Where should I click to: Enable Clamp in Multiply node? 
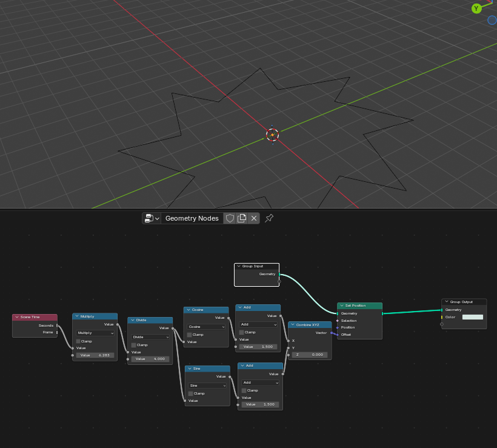click(x=78, y=341)
